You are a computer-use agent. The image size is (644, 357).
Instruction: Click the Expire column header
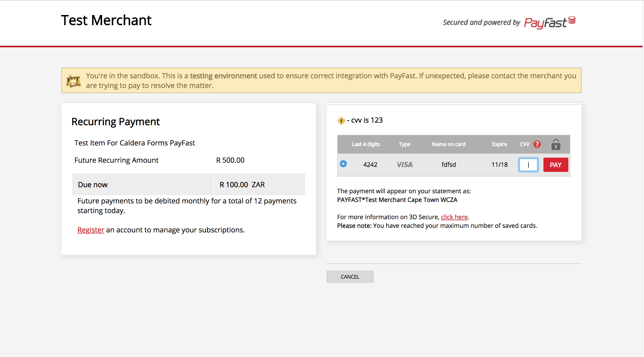500,144
